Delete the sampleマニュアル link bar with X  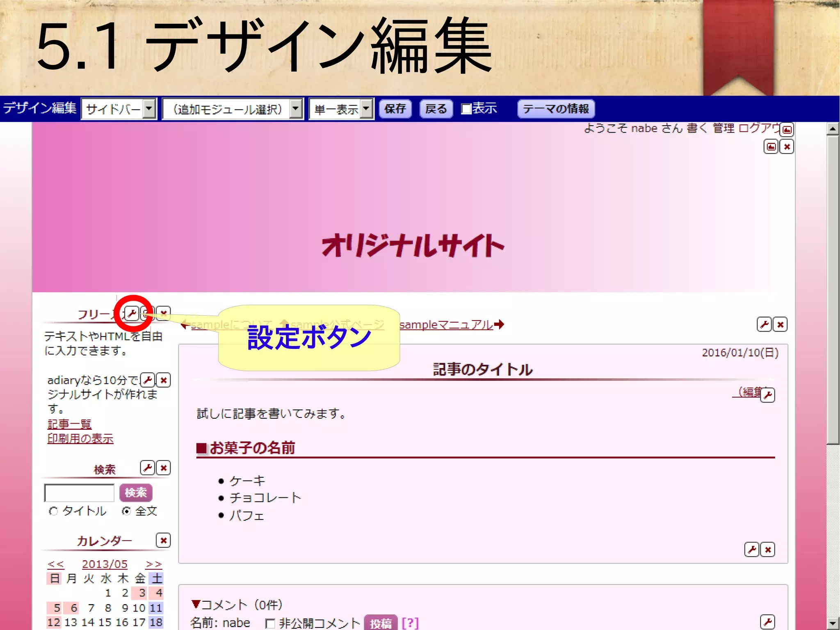tap(780, 325)
